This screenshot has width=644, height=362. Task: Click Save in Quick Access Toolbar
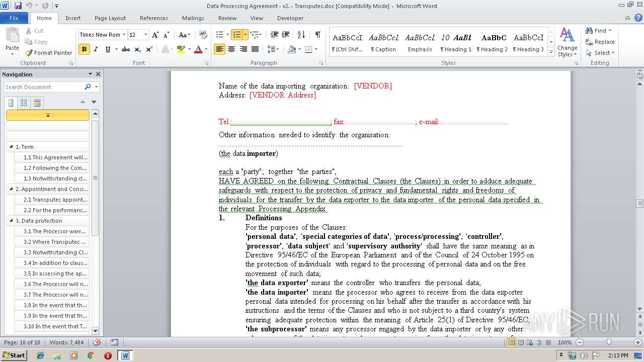18,6
